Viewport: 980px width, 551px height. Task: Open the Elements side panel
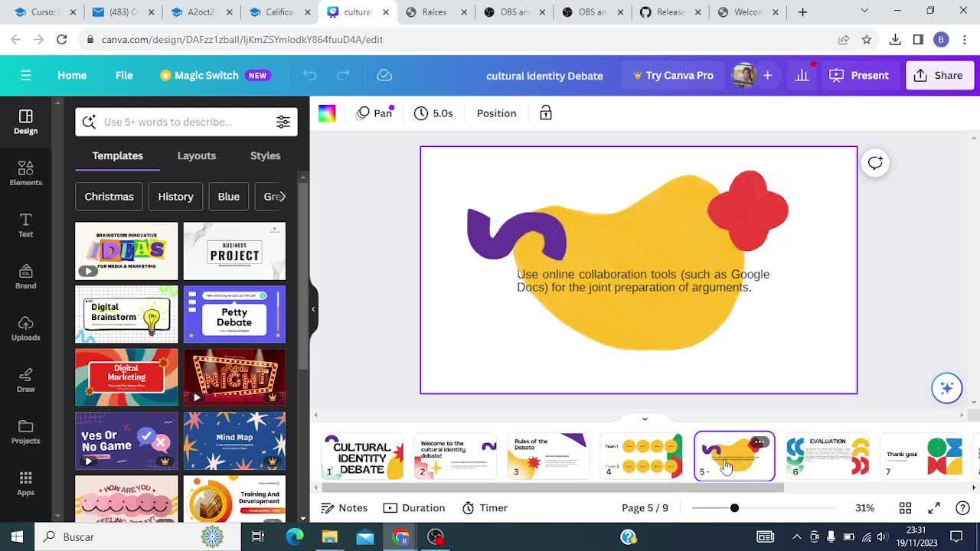[25, 173]
